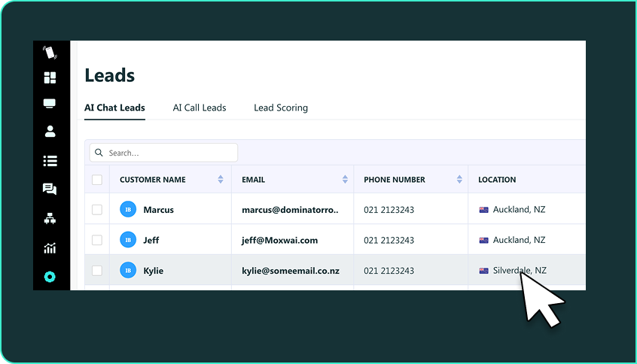This screenshot has height=364, width=637.
Task: Open the Lead Scoring tab
Action: pos(281,108)
